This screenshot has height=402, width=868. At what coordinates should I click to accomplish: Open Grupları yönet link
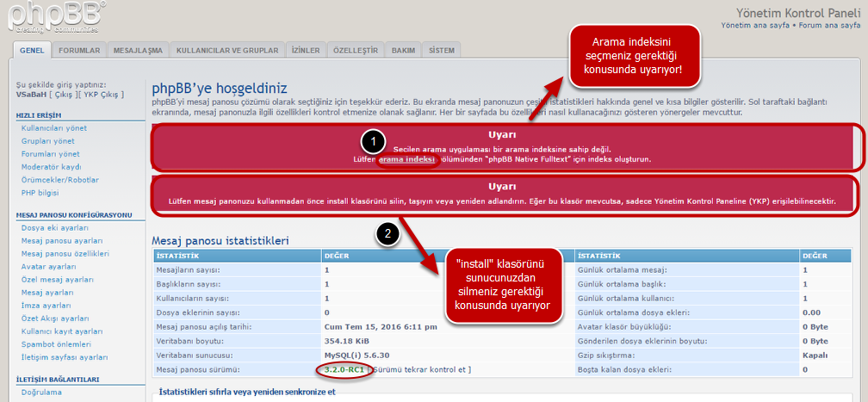[47, 141]
